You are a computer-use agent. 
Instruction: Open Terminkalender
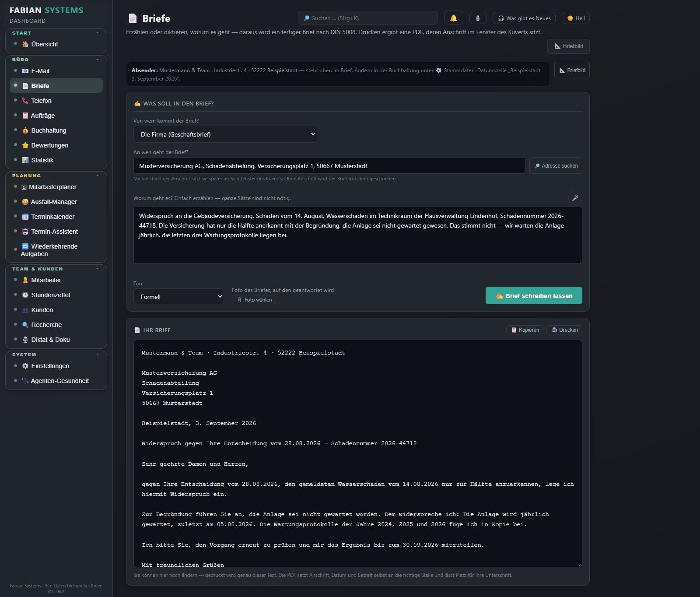pyautogui.click(x=56, y=217)
